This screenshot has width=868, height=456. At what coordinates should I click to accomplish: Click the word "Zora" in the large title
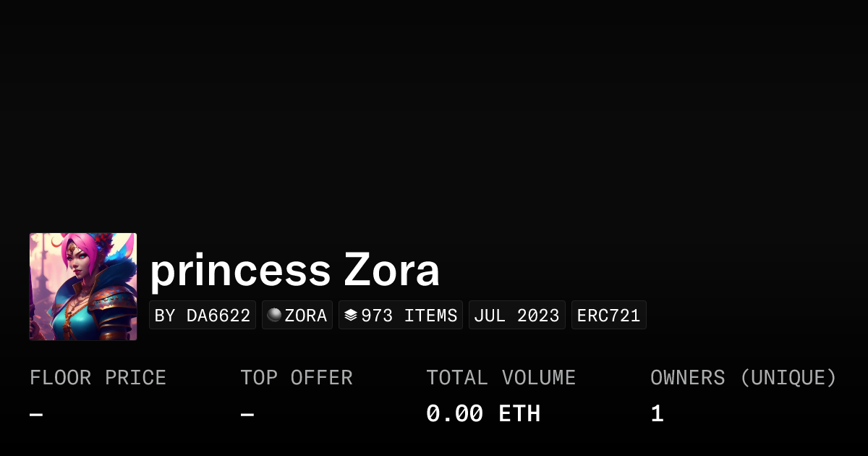point(391,271)
